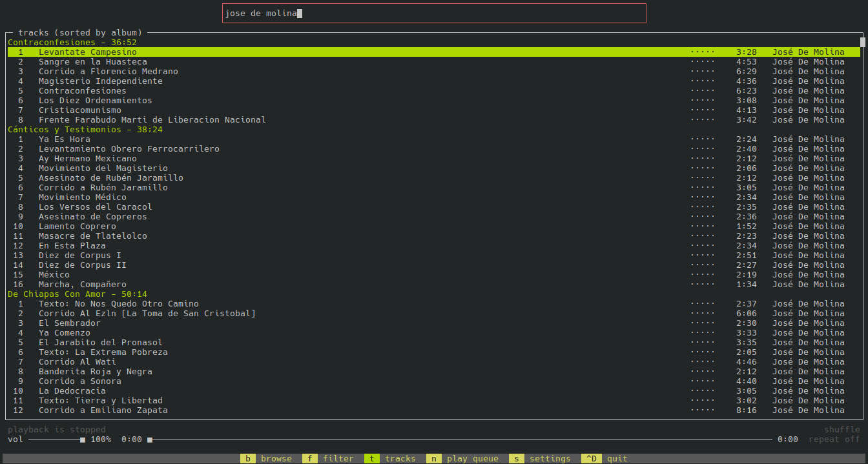This screenshot has width=868, height=464.
Task: Select track 'Los Versos del Caracol'
Action: coord(434,207)
